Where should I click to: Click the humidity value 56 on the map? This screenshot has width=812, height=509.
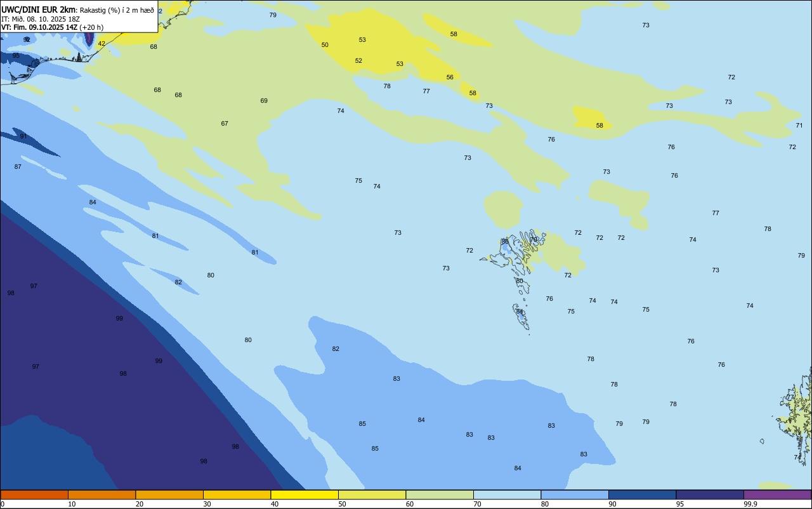[x=450, y=77]
